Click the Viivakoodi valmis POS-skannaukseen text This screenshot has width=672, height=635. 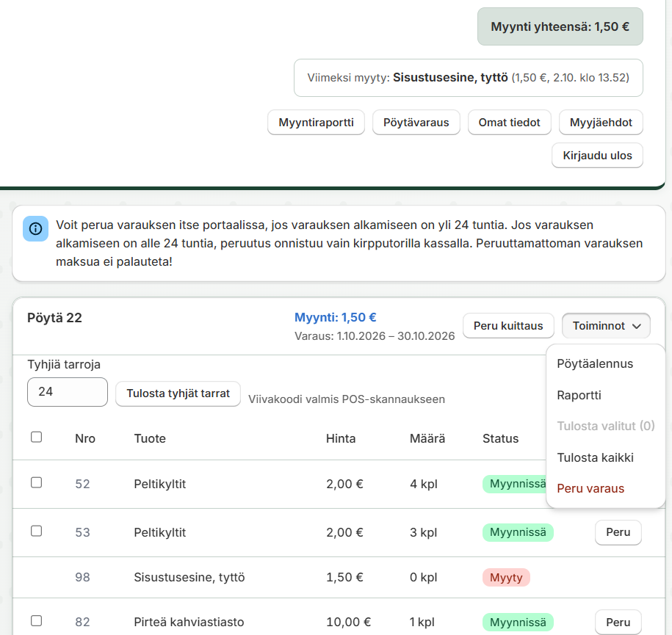347,399
